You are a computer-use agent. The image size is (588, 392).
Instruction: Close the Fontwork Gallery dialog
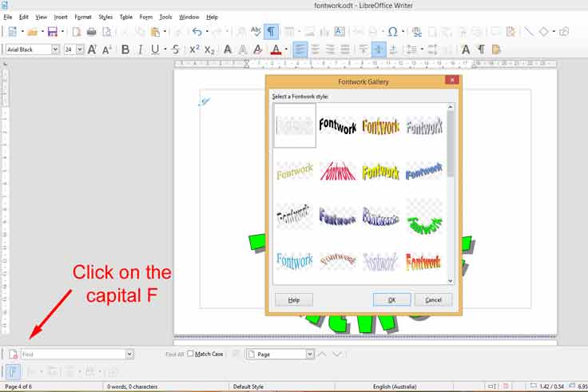(x=452, y=80)
